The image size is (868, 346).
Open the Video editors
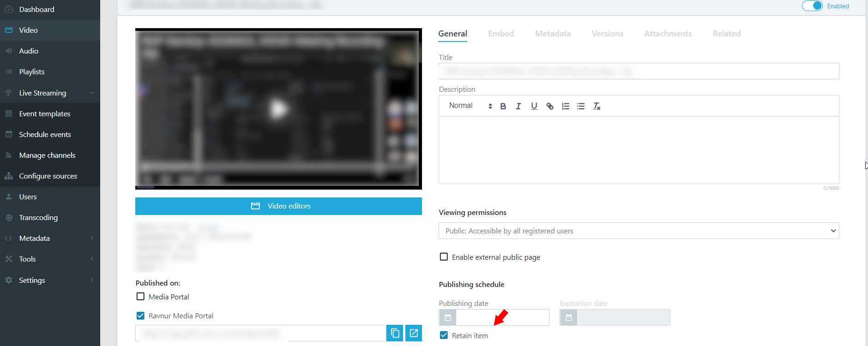(278, 206)
